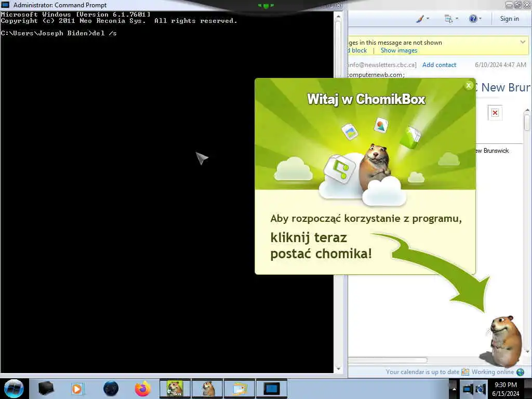Switch to Windows Live Mail on taskbar
532x399 pixels.
pyautogui.click(x=240, y=389)
